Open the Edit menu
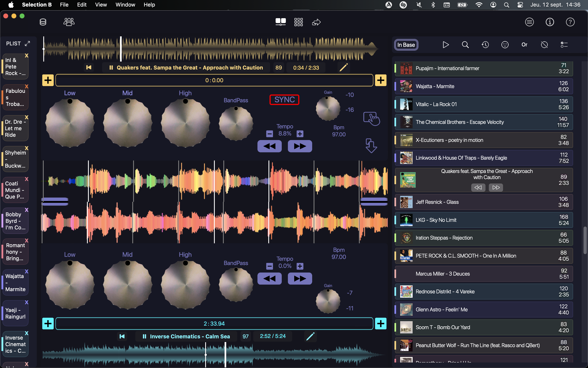588x368 pixels. [82, 5]
